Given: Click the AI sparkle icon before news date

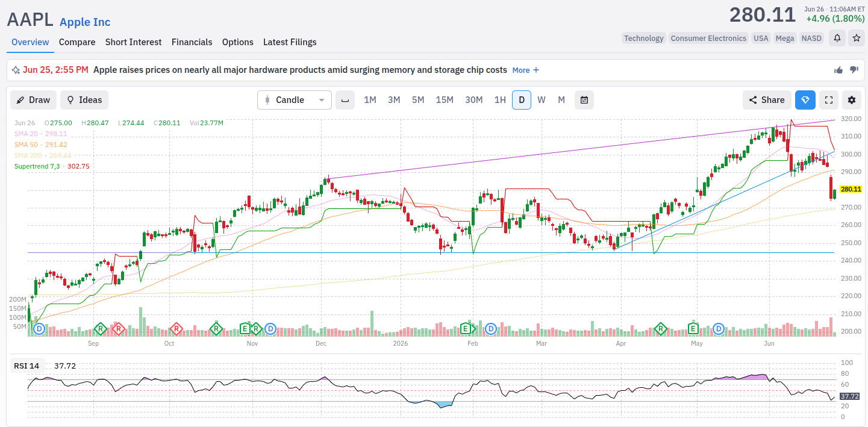Looking at the screenshot, I should pyautogui.click(x=16, y=70).
